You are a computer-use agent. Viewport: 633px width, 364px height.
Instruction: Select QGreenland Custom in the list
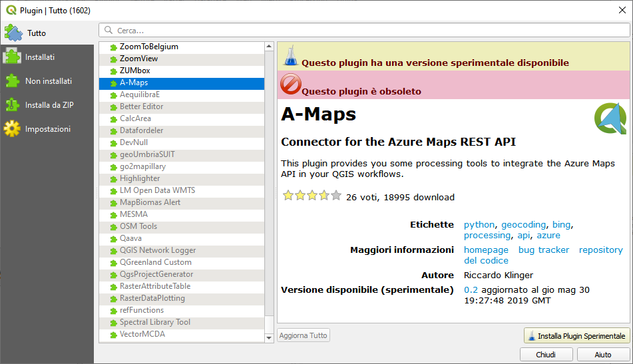182,262
